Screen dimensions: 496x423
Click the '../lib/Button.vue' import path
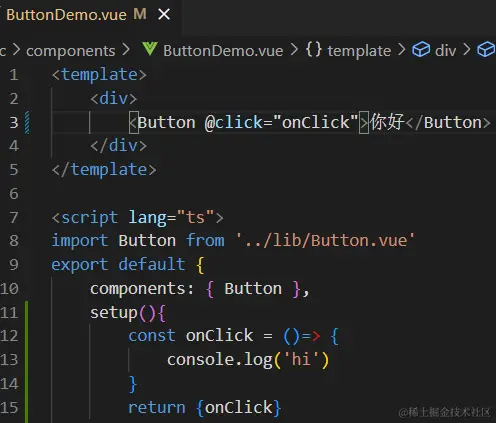(x=325, y=240)
